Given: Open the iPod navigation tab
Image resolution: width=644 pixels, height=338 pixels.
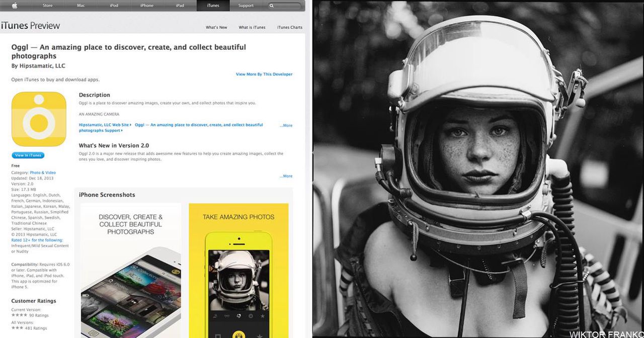Looking at the screenshot, I should [114, 6].
